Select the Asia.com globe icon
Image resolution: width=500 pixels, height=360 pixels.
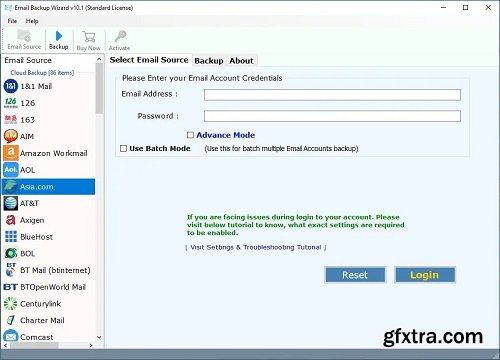click(x=11, y=187)
